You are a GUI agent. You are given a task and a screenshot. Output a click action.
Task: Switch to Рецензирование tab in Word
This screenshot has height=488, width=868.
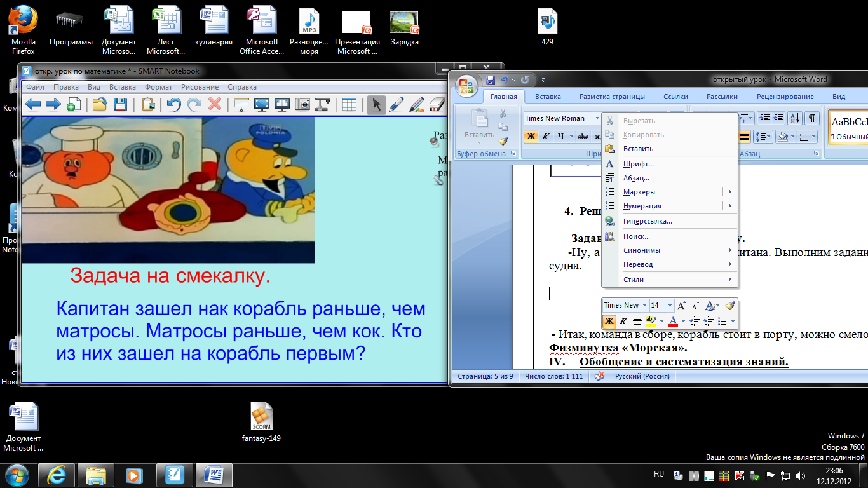pos(785,97)
